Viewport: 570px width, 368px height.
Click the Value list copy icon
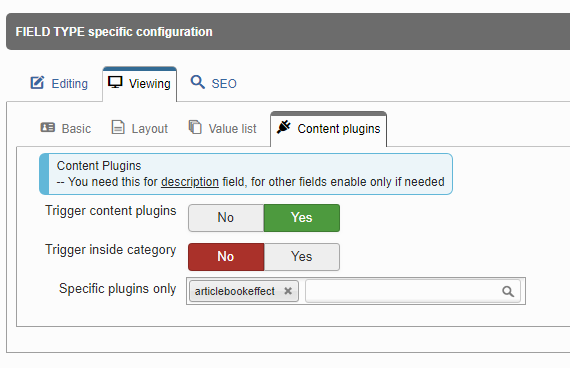click(x=195, y=127)
